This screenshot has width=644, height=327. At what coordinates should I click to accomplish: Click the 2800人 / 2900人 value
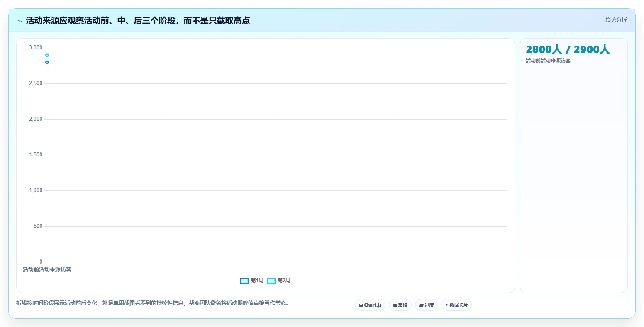[568, 49]
